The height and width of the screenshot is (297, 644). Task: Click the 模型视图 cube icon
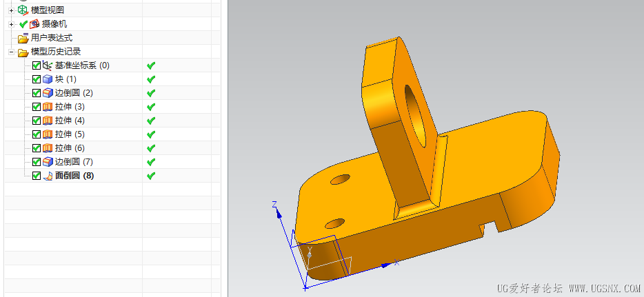[x=23, y=10]
